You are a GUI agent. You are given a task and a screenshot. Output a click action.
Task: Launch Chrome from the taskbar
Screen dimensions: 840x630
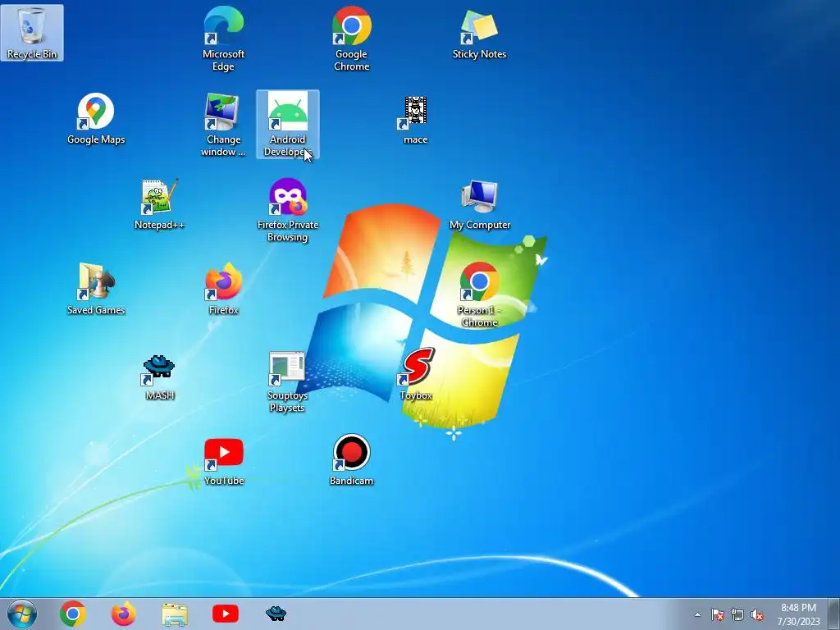point(73,614)
